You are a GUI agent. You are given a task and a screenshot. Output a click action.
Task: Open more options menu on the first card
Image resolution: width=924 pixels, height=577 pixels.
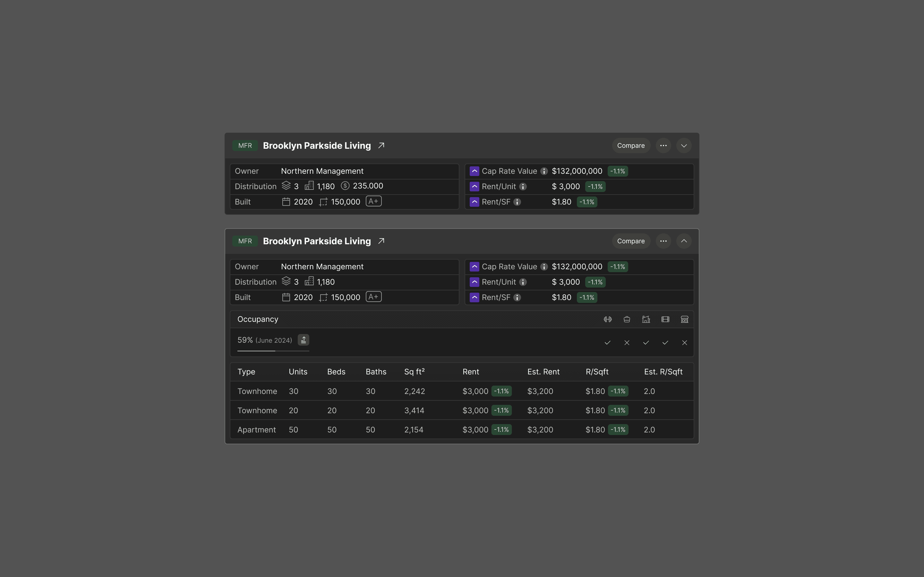coord(663,146)
